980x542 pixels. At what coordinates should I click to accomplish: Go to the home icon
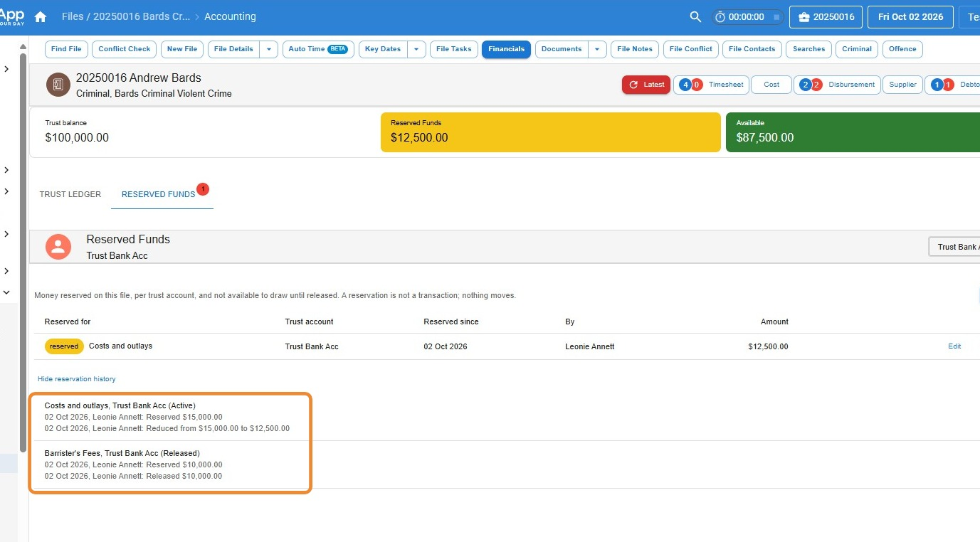click(x=41, y=16)
